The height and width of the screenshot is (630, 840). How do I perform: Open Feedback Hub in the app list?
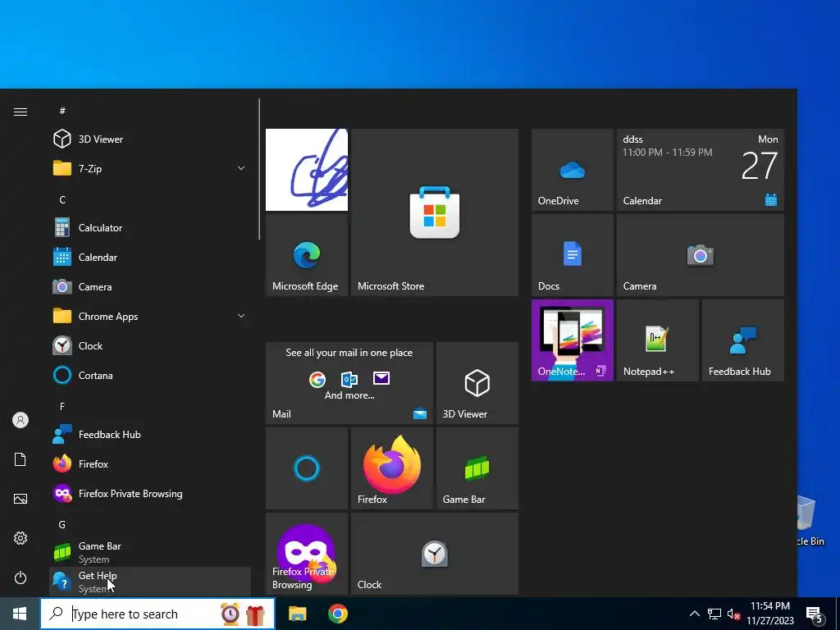(x=150, y=435)
